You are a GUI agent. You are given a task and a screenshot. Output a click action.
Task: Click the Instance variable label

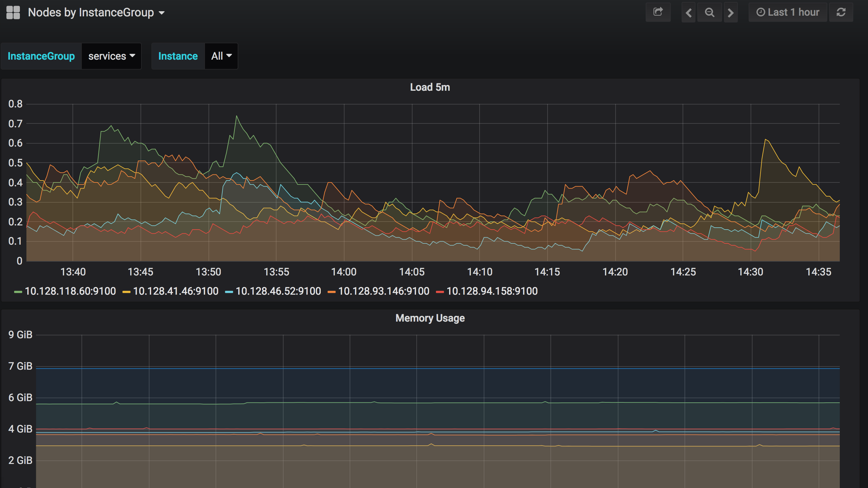click(178, 56)
